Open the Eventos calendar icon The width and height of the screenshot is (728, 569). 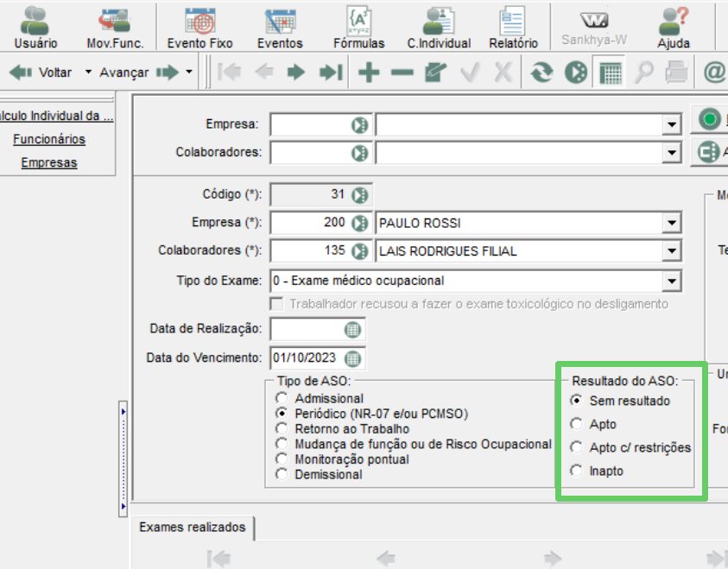(280, 27)
